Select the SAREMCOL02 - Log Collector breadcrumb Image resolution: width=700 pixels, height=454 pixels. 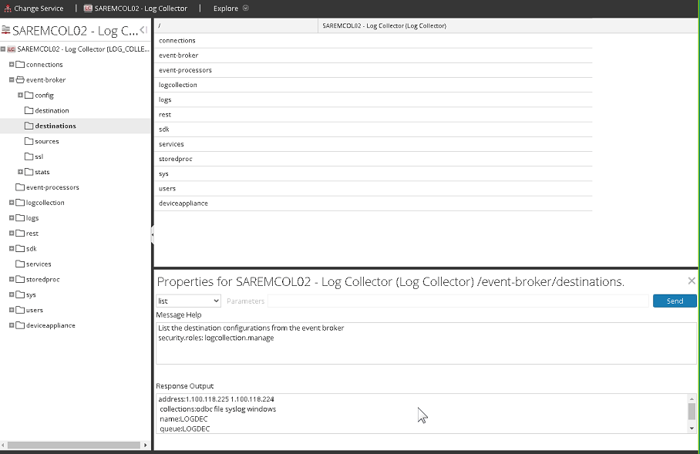(x=136, y=8)
